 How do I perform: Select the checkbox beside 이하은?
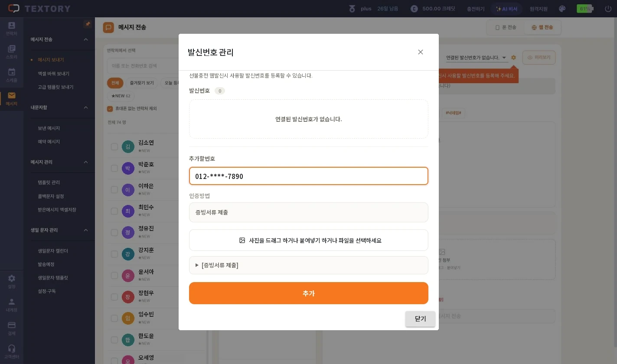click(114, 189)
